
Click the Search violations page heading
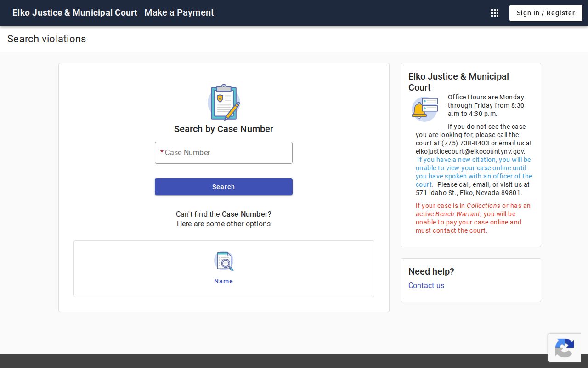(46, 39)
